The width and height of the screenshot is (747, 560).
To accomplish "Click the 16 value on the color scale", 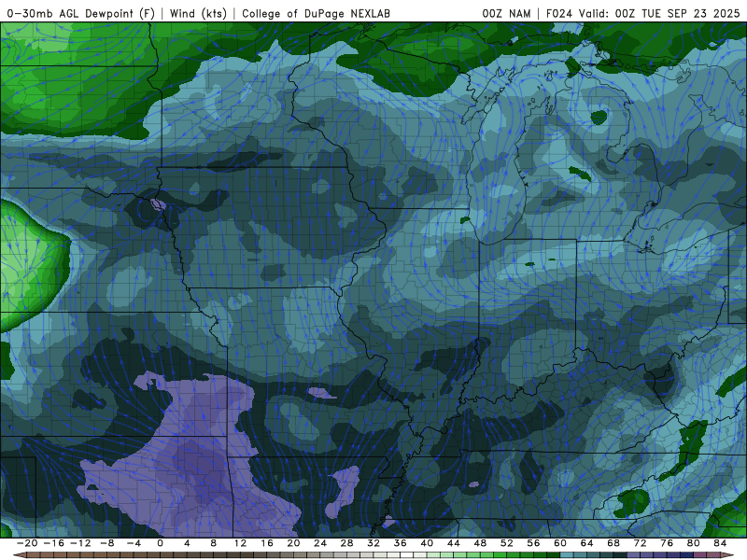I will pyautogui.click(x=267, y=543).
